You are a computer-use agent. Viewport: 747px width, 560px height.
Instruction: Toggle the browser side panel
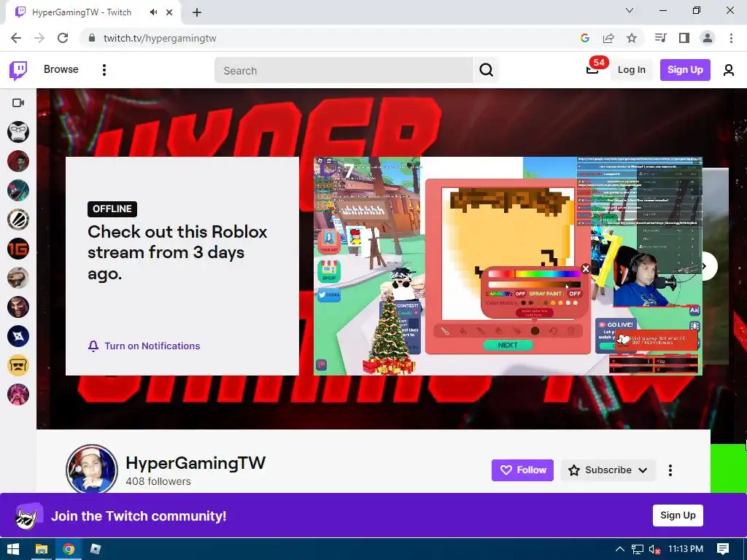[684, 38]
